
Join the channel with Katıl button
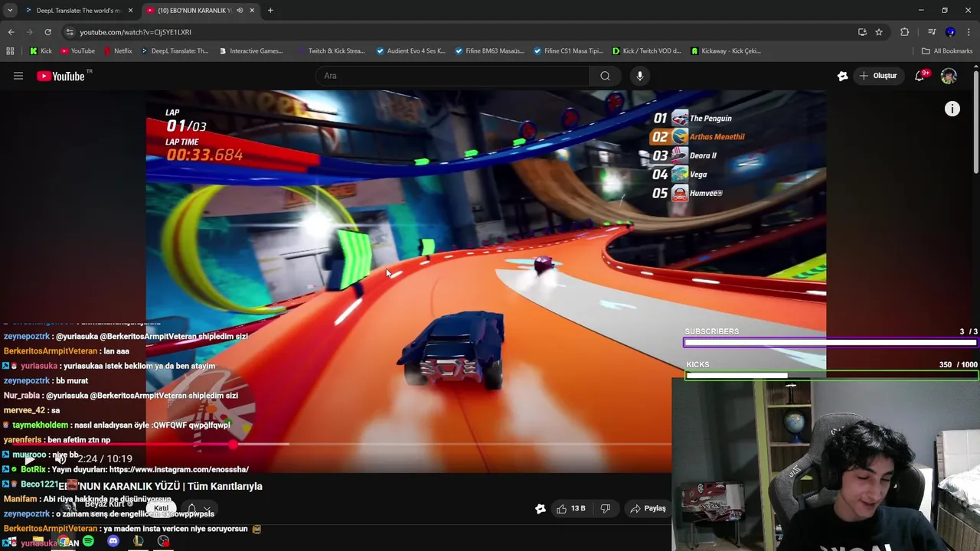(x=161, y=508)
